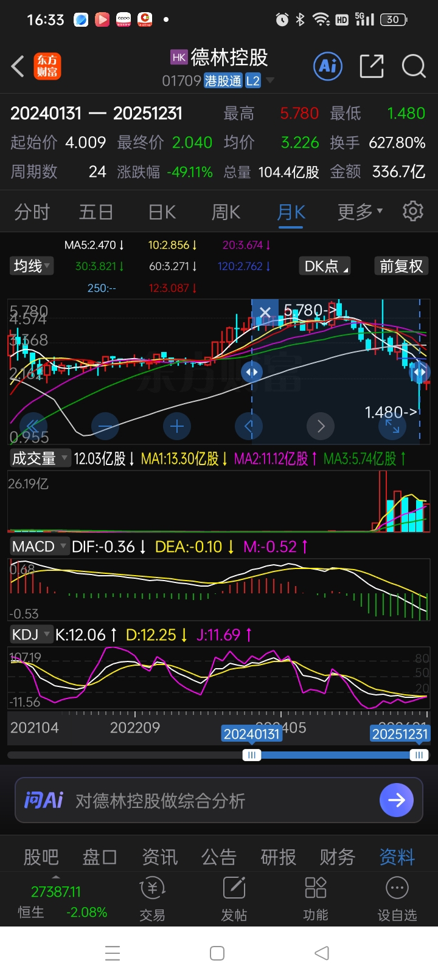Tap the 换手 627.80% value
Screen dimensions: 438x980
tap(397, 143)
